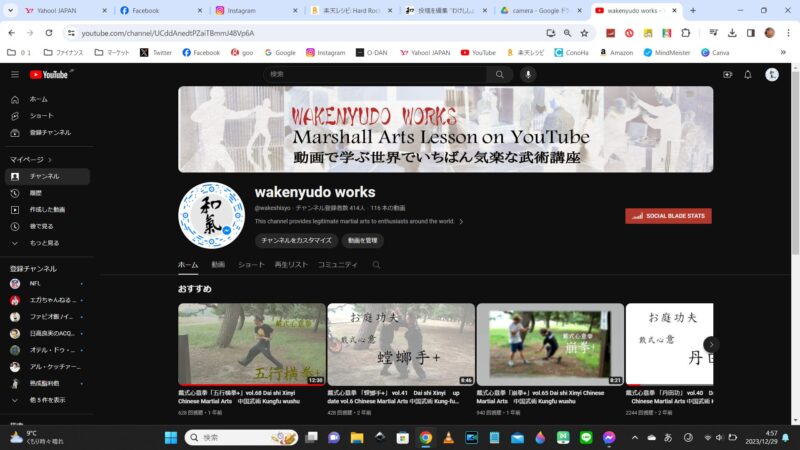Open Chrome three-dot menu
Image resolution: width=800 pixels, height=450 pixels.
click(788, 33)
